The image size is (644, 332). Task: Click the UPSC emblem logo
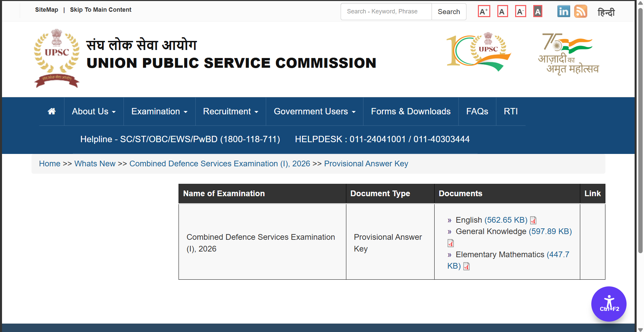(57, 58)
